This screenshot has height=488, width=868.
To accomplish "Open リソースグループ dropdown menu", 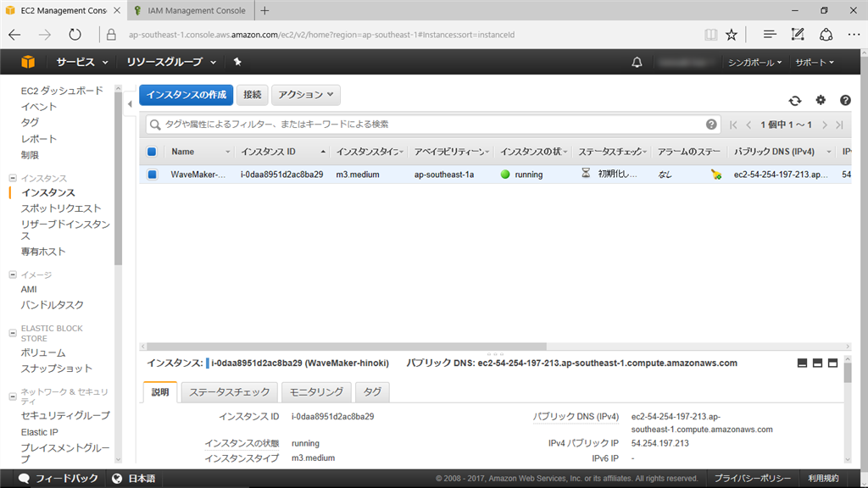I will tap(171, 62).
